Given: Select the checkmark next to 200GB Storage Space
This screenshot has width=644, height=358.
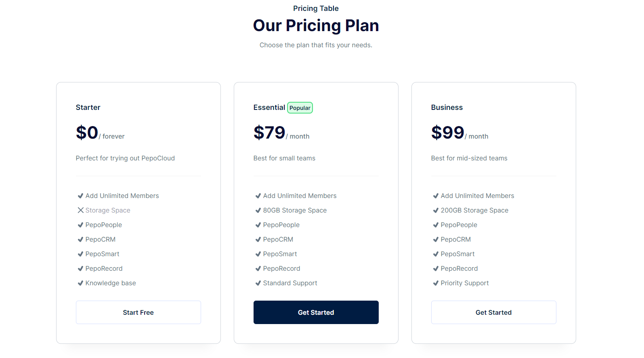Looking at the screenshot, I should point(436,210).
